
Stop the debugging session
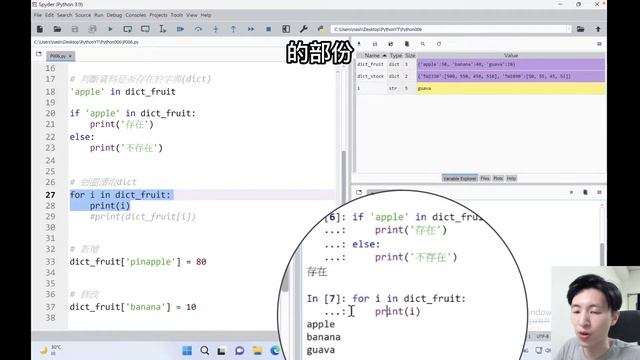tap(268, 29)
